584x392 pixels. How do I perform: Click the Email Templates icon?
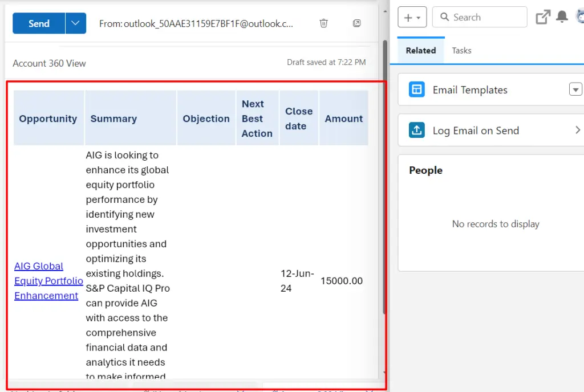(x=417, y=89)
